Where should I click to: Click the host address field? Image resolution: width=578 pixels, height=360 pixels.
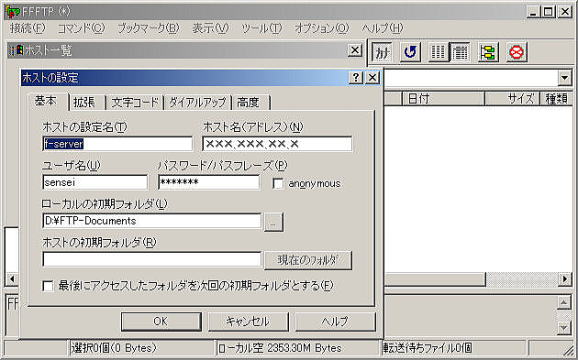coord(277,144)
